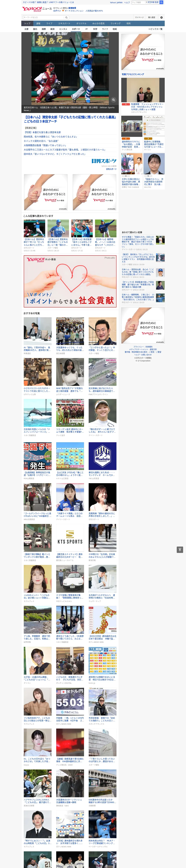Open the みんなの意見 tab
This screenshot has height=868, width=186.
point(98,24)
